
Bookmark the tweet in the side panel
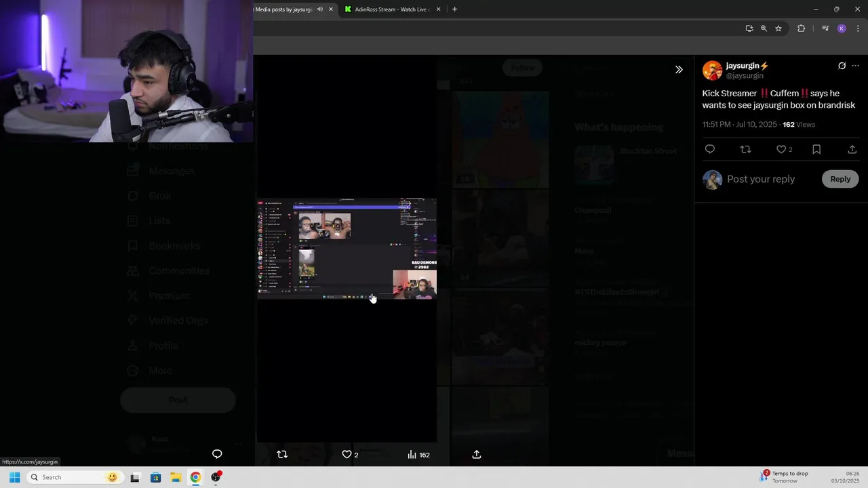coord(816,149)
